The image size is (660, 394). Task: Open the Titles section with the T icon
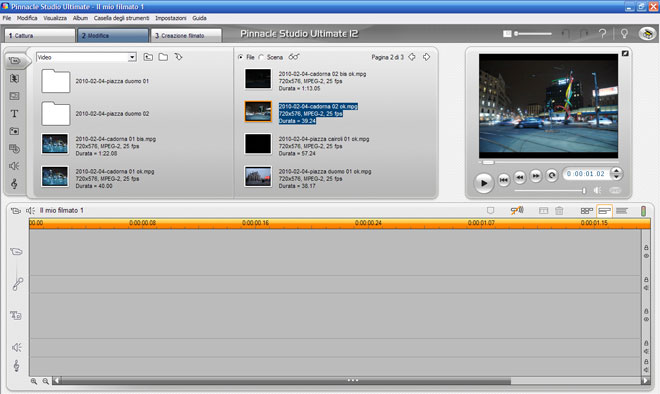tap(14, 114)
